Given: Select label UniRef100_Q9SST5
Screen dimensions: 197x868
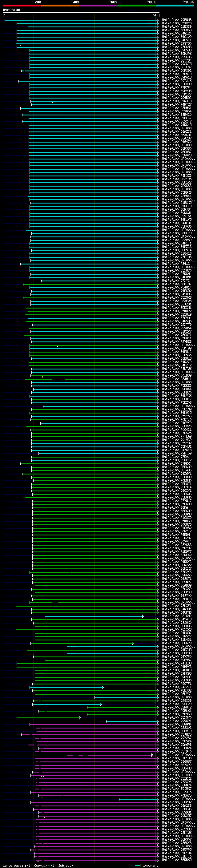Looking at the screenshot, I should pyautogui.click(x=177, y=64).
